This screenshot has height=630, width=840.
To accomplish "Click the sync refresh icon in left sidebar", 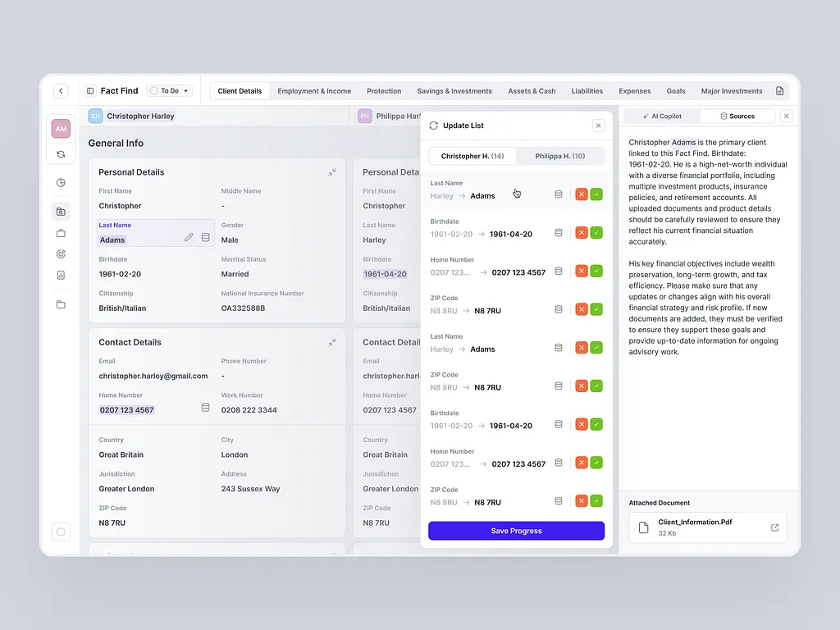I will click(61, 154).
